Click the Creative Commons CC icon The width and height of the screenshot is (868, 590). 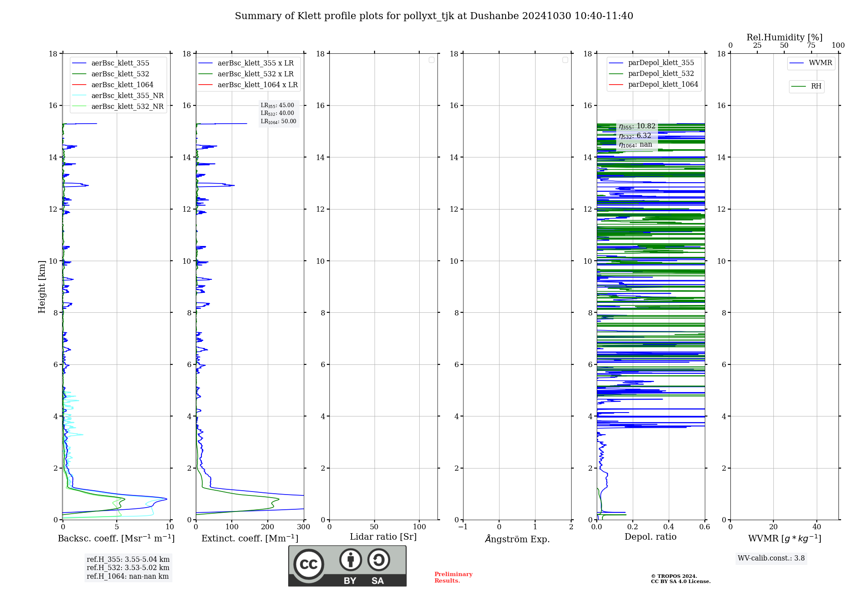(x=309, y=564)
